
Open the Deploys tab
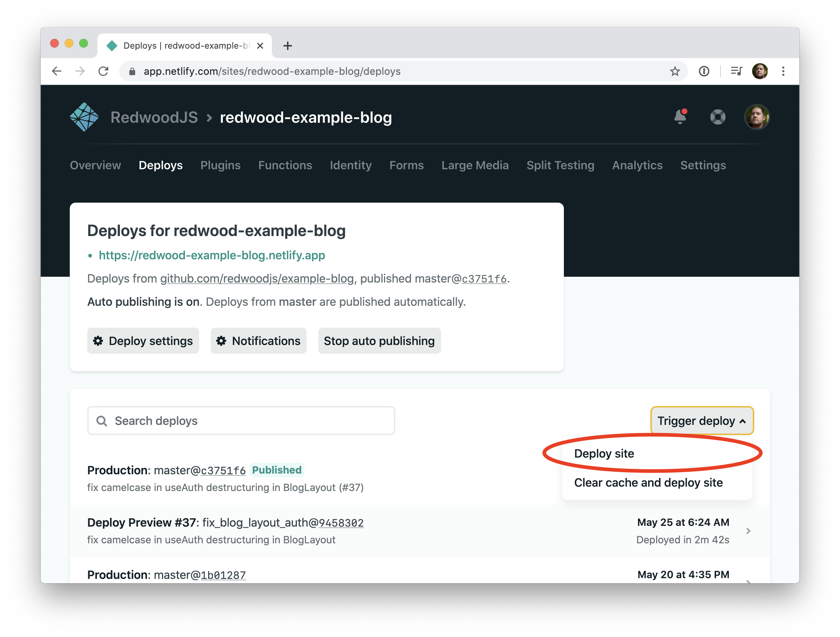coord(161,166)
